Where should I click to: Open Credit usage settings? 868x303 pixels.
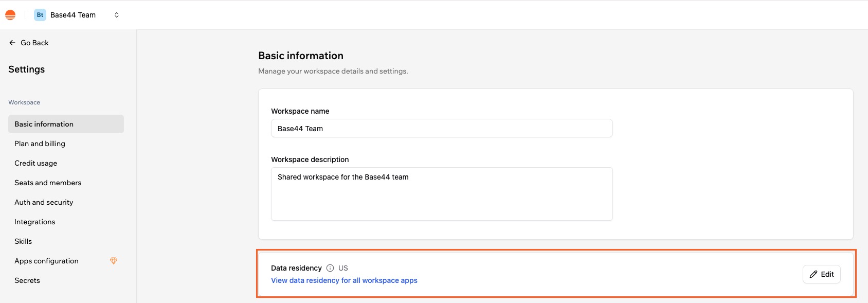(66, 163)
